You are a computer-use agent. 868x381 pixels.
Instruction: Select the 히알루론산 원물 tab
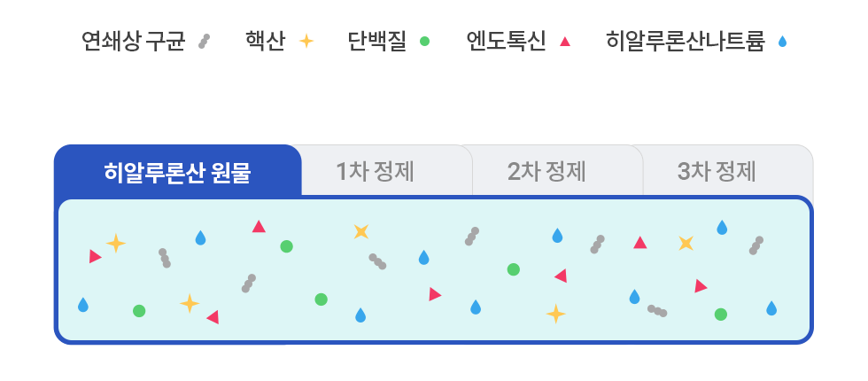[x=177, y=171]
